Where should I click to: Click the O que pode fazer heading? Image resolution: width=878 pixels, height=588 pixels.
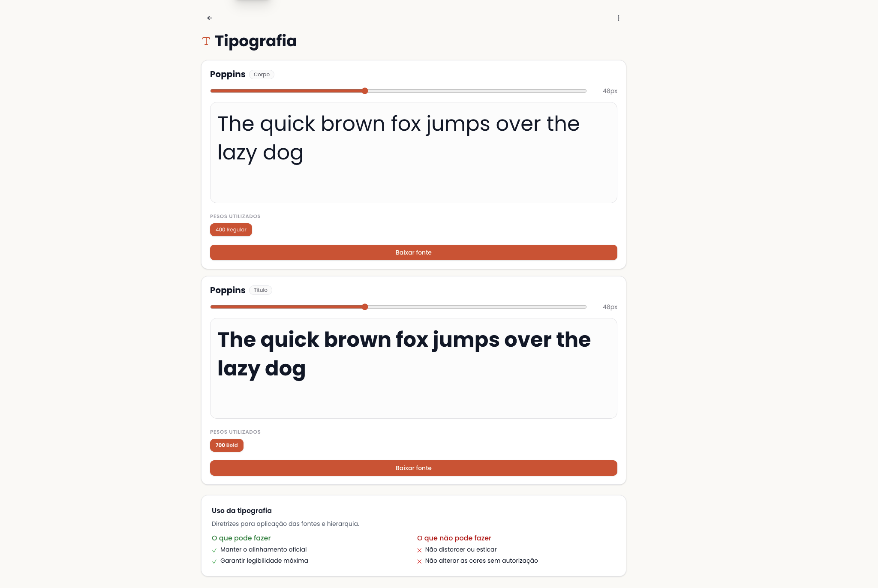point(241,538)
